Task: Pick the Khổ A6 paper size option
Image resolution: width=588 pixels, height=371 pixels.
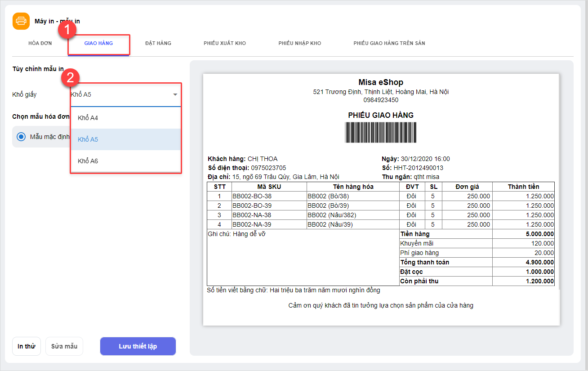Action: (88, 161)
